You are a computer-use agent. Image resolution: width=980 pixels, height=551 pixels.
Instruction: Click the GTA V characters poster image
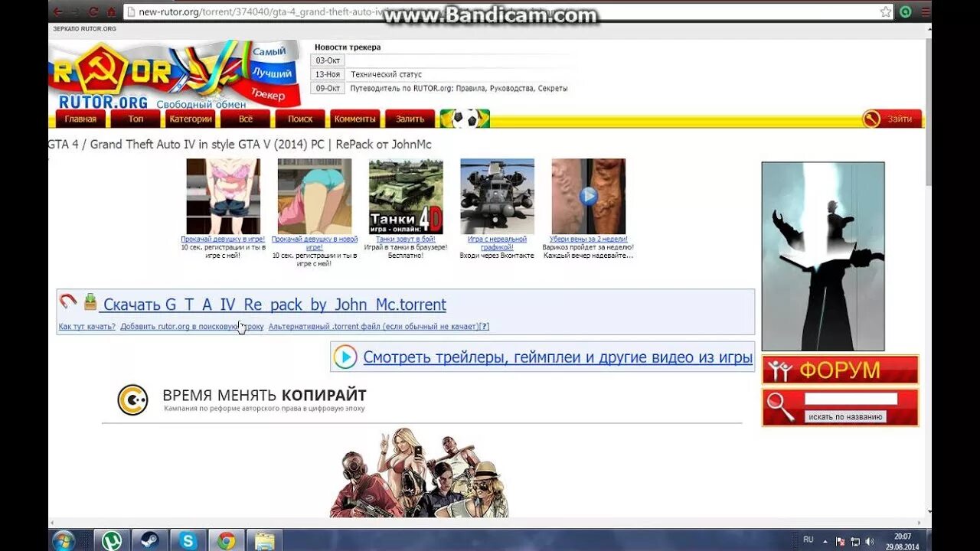point(420,472)
